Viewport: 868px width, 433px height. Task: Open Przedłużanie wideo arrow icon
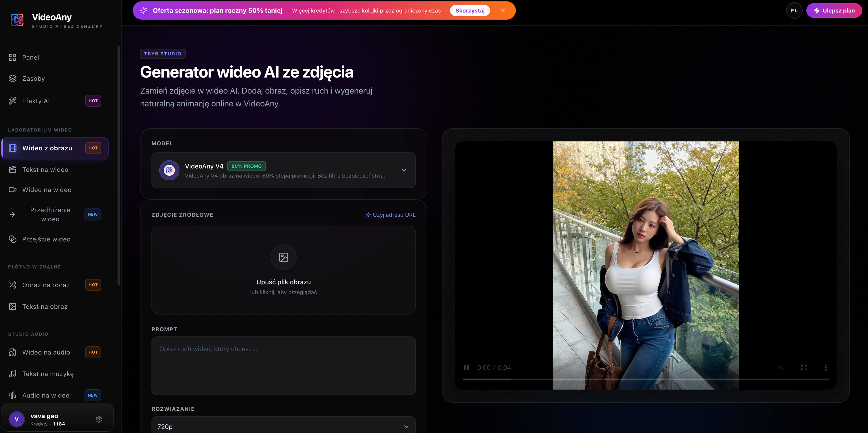point(12,214)
